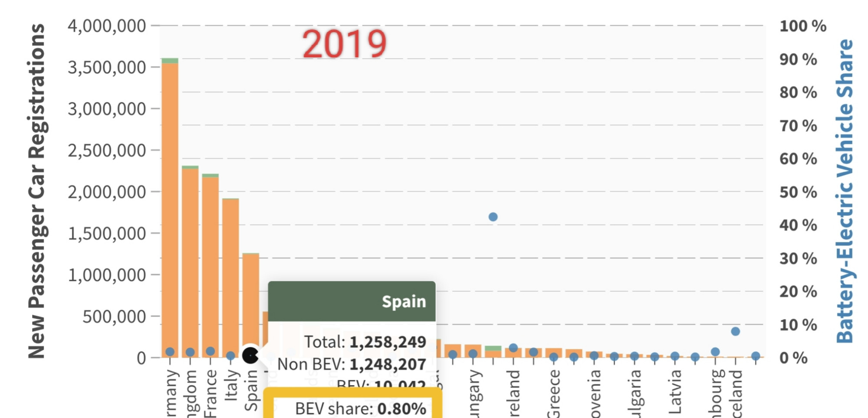Click the second-tallest orange bar for United Kingdom
Viewport: 868px width, 418px height.
pos(190,263)
